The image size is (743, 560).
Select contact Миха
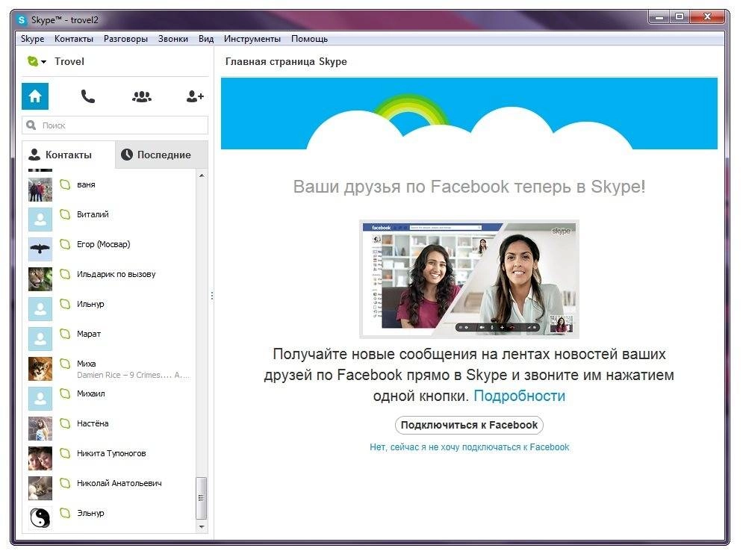pos(109,369)
